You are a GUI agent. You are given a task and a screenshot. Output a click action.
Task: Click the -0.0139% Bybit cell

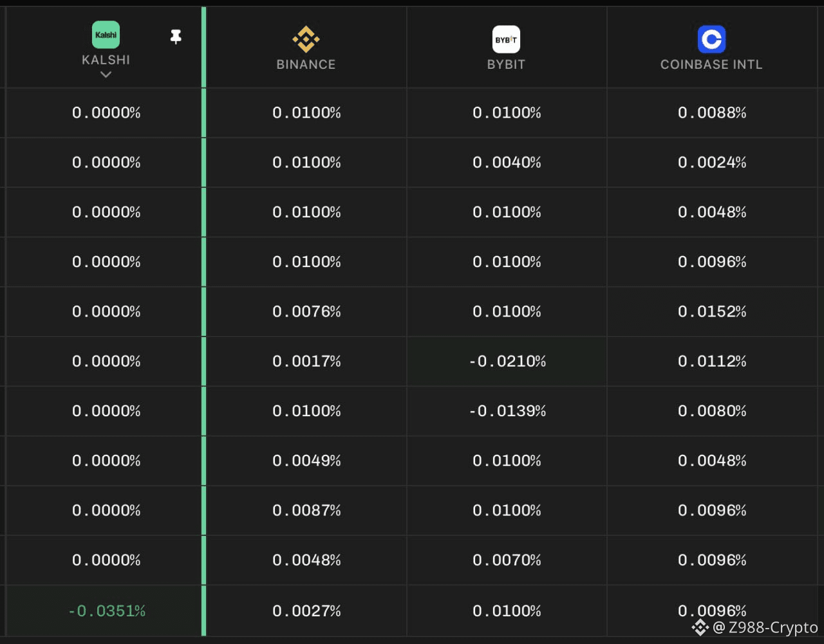coord(507,411)
